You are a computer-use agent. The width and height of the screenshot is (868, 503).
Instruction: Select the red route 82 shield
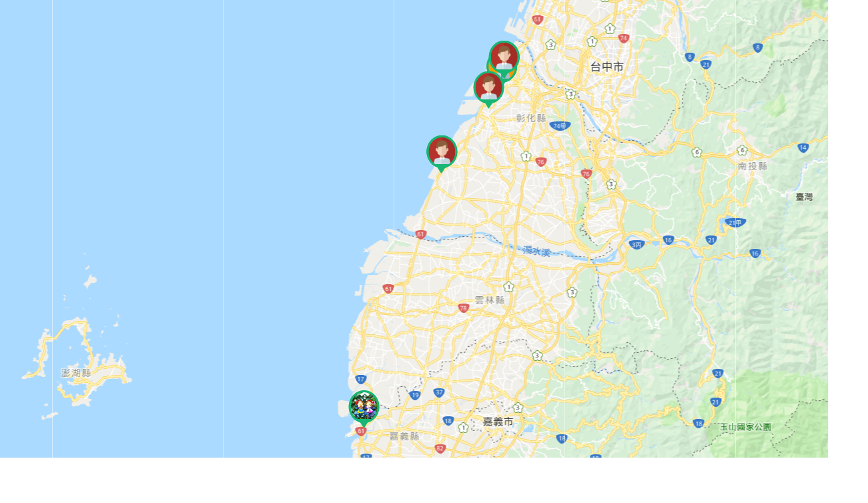click(440, 448)
